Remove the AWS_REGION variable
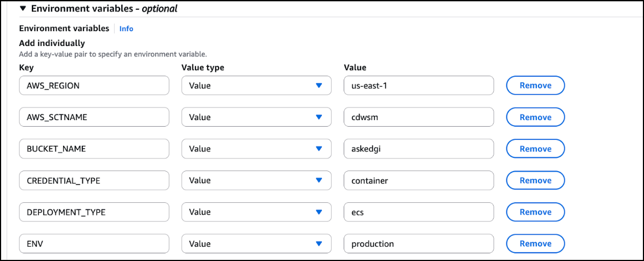The image size is (644, 261). (535, 86)
